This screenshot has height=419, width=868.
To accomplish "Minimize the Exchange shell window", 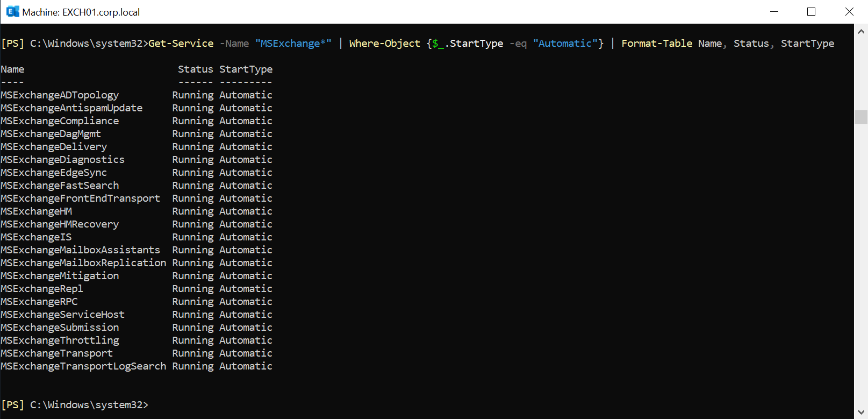I will pos(774,11).
